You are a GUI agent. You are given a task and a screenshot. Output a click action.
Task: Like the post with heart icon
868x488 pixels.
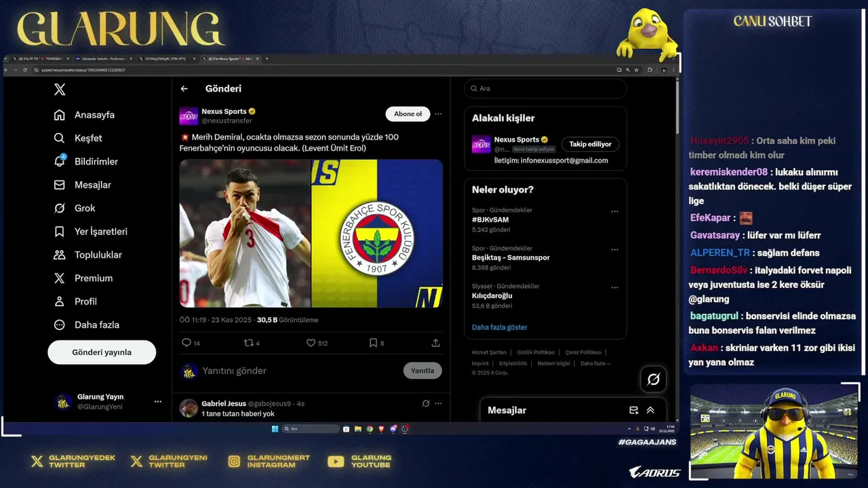coord(311,343)
